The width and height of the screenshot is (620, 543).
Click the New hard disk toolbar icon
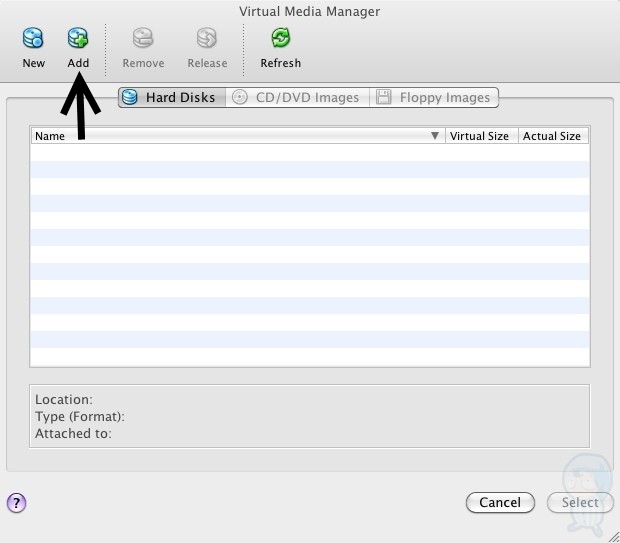pyautogui.click(x=33, y=40)
